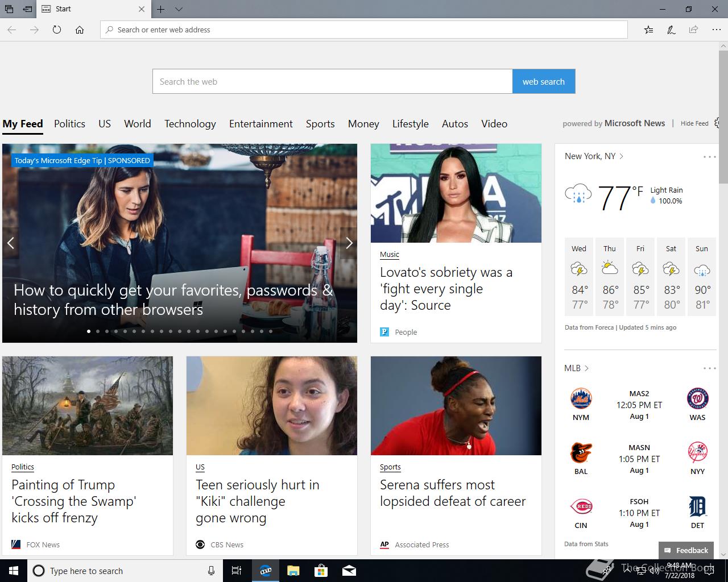
Task: Open the Video tab
Action: pos(494,124)
